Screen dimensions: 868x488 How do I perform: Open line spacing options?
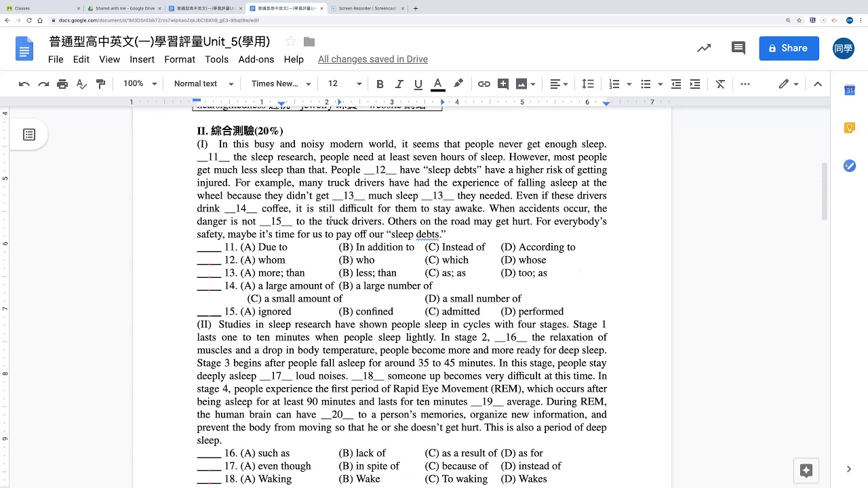point(588,84)
